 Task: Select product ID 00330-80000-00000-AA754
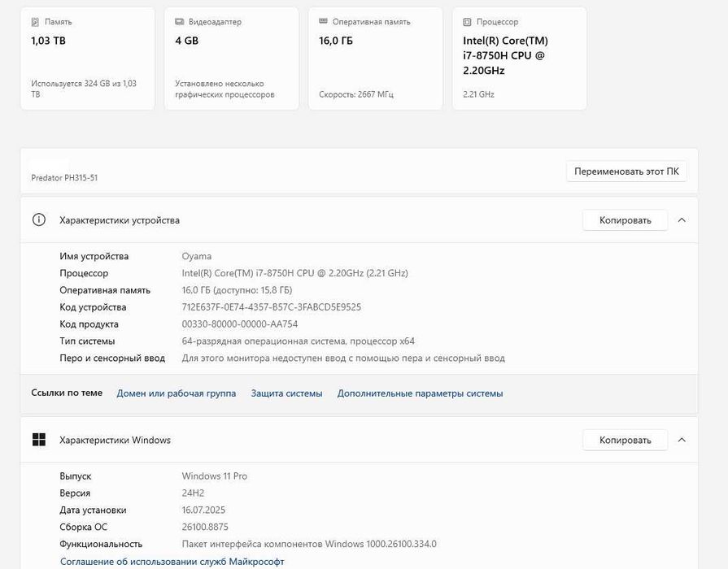pos(240,324)
